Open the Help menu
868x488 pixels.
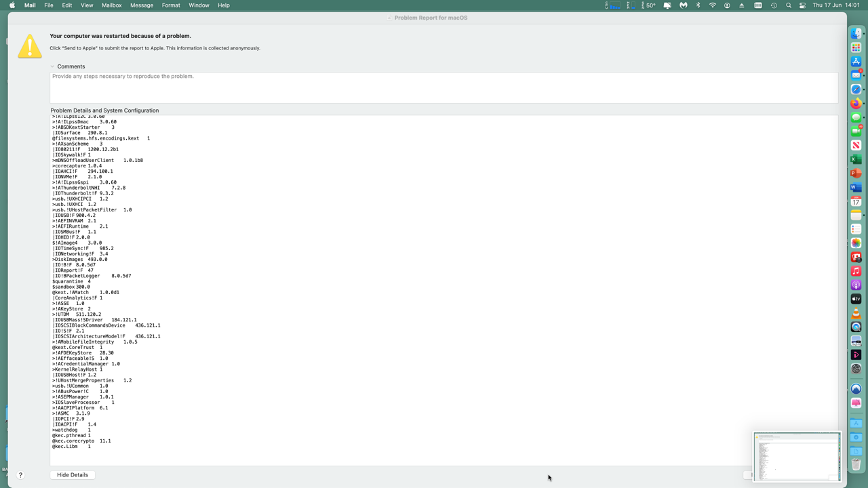224,5
